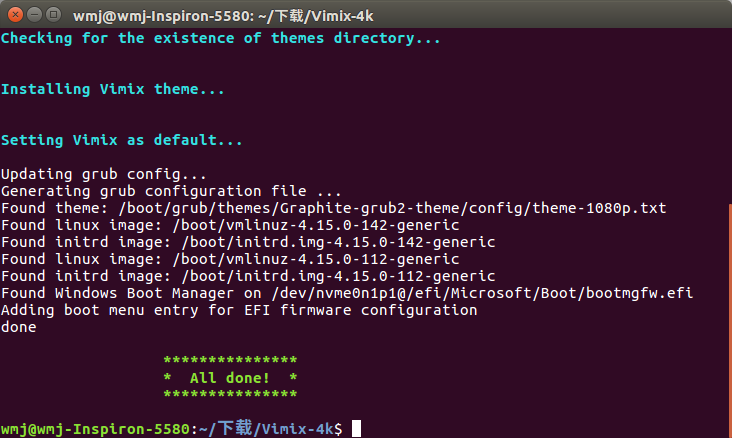Click 'Installing Vimix theme...' line
Screen dimensions: 732x438
click(113, 89)
